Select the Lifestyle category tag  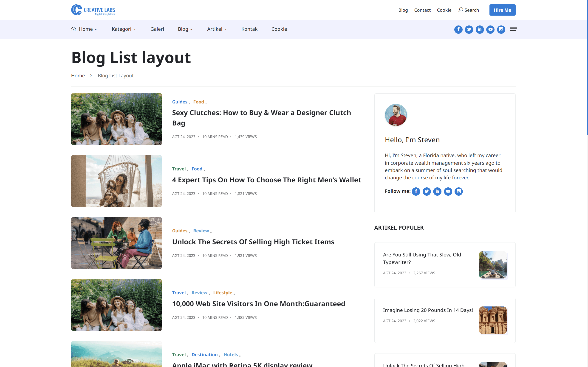click(x=223, y=293)
